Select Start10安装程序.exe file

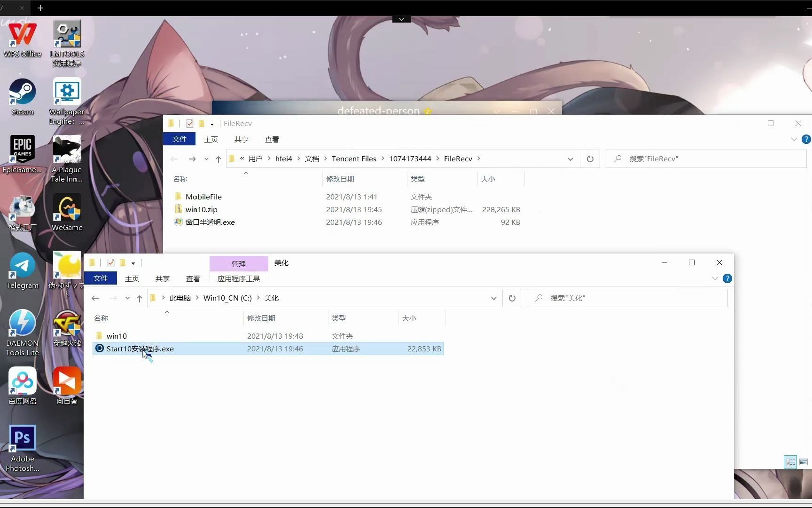[x=268, y=349]
